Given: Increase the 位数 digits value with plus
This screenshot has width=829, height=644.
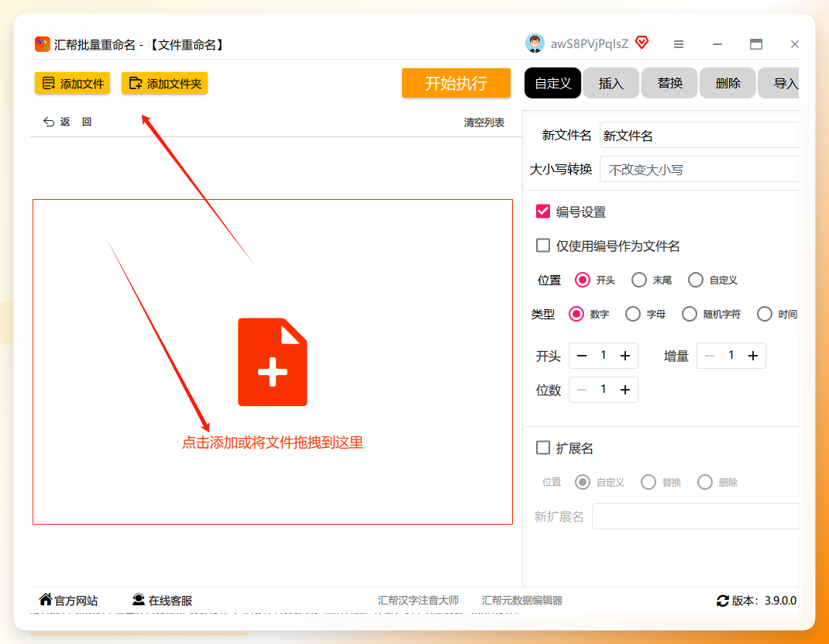Looking at the screenshot, I should [x=625, y=390].
